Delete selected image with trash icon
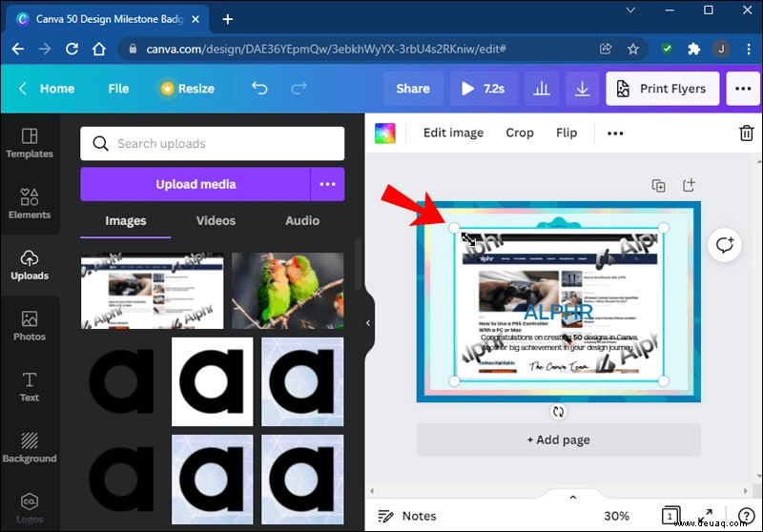Screen dimensions: 763x532 click(x=747, y=133)
